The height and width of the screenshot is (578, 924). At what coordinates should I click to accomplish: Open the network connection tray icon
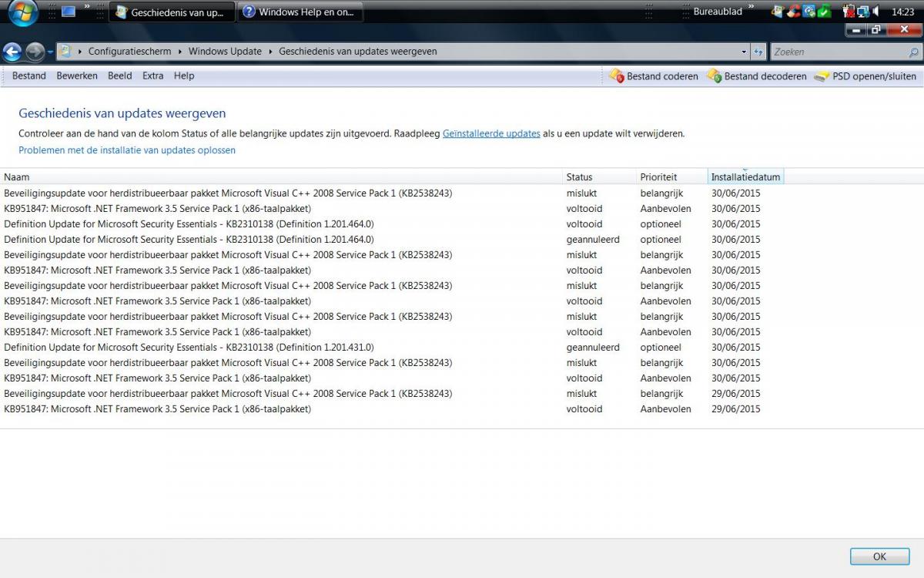[x=863, y=12]
